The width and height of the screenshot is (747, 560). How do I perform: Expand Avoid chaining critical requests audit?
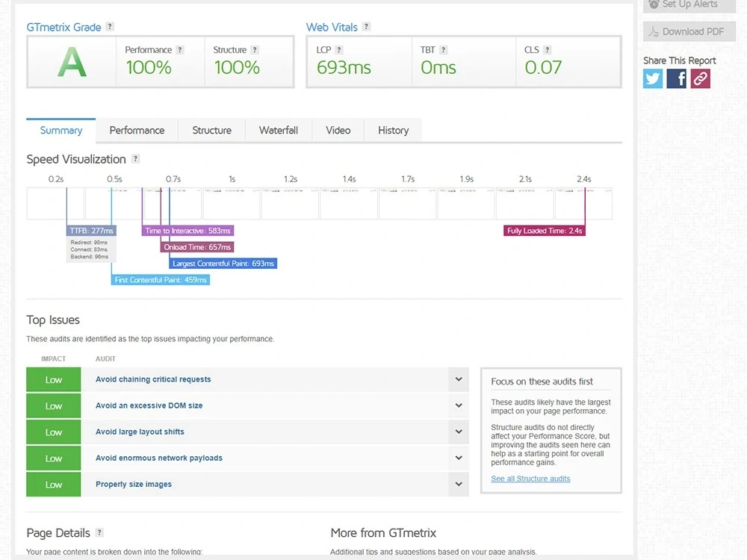pyautogui.click(x=459, y=379)
